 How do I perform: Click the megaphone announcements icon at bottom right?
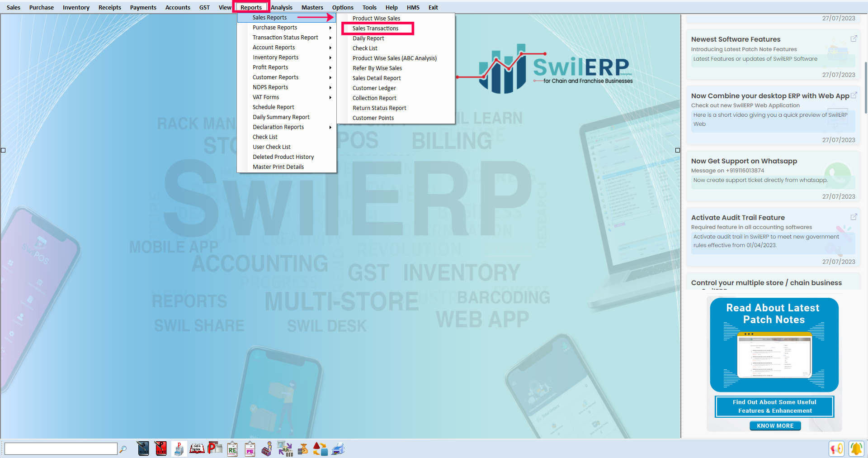[837, 448]
